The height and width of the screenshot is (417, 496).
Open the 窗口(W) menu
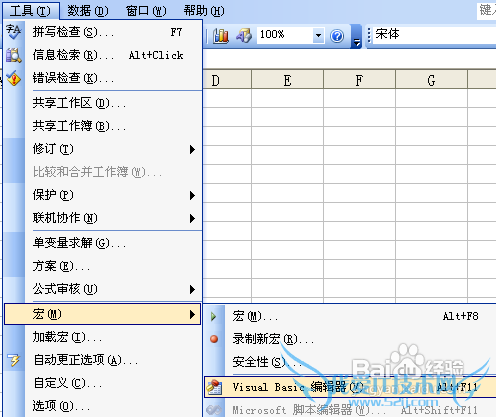point(146,11)
